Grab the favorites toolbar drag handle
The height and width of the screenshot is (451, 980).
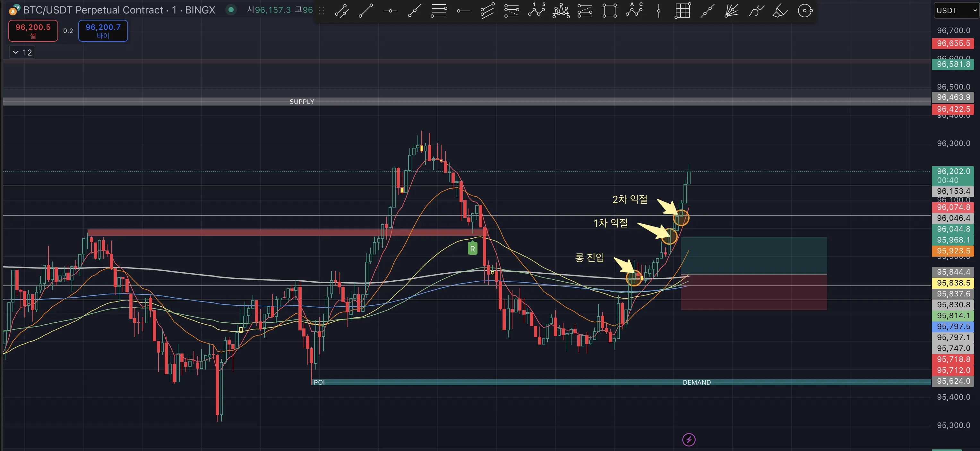[322, 10]
